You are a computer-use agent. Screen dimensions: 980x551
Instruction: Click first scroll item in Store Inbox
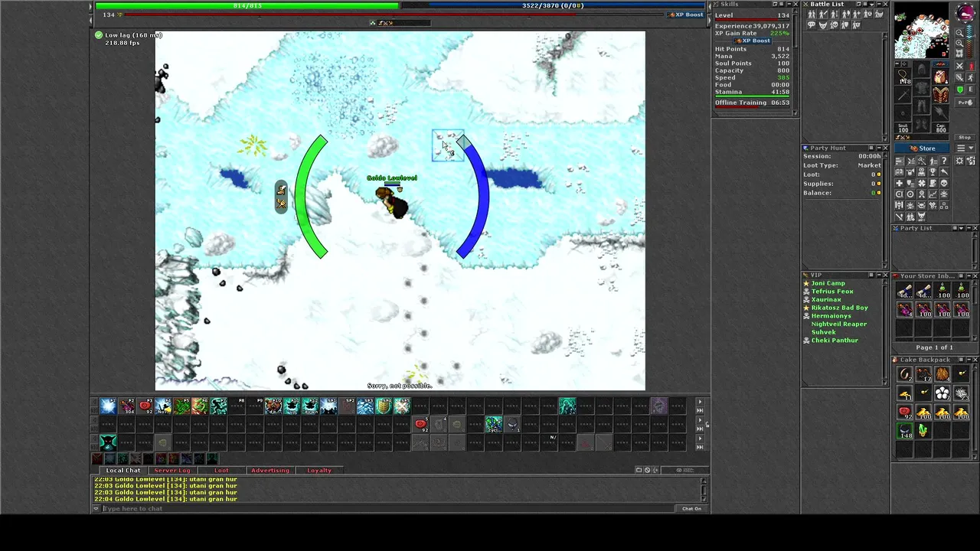click(905, 291)
